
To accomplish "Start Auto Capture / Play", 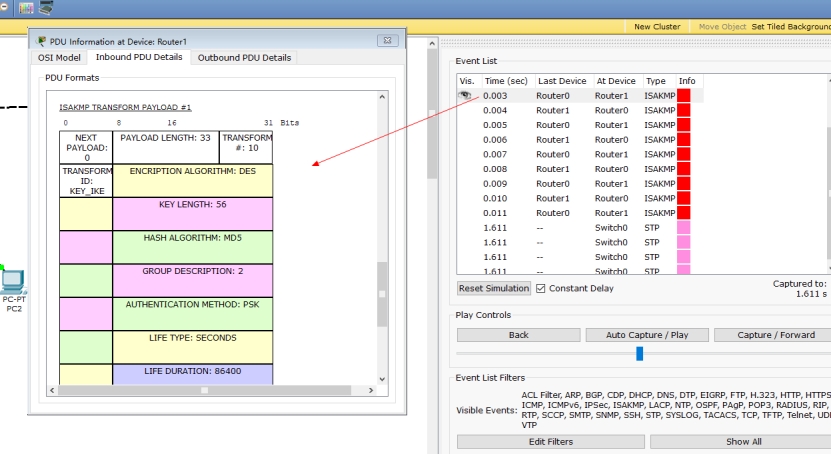I will (646, 335).
